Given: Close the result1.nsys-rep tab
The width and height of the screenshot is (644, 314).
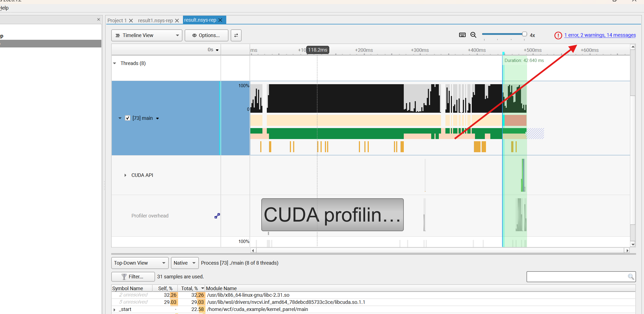Looking at the screenshot, I should pos(177,21).
